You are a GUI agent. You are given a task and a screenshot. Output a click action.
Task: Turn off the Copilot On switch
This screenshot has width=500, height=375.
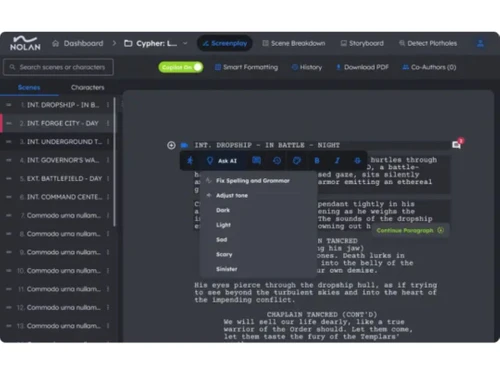pyautogui.click(x=180, y=67)
